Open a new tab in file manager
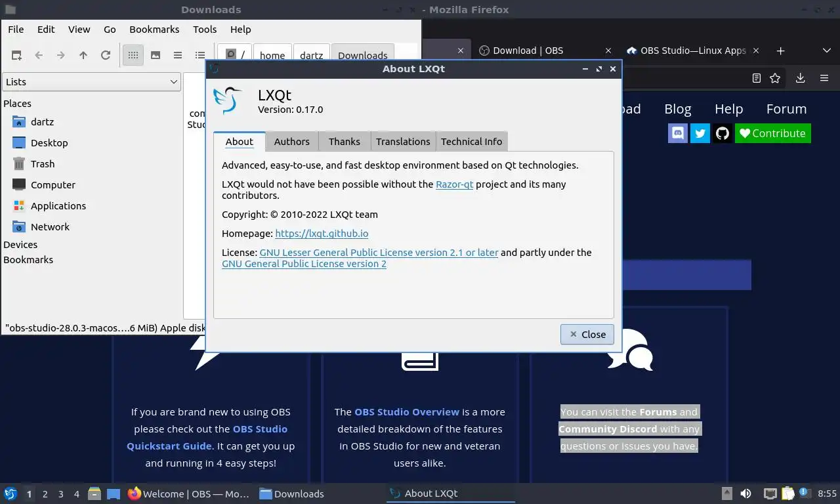 coord(16,55)
